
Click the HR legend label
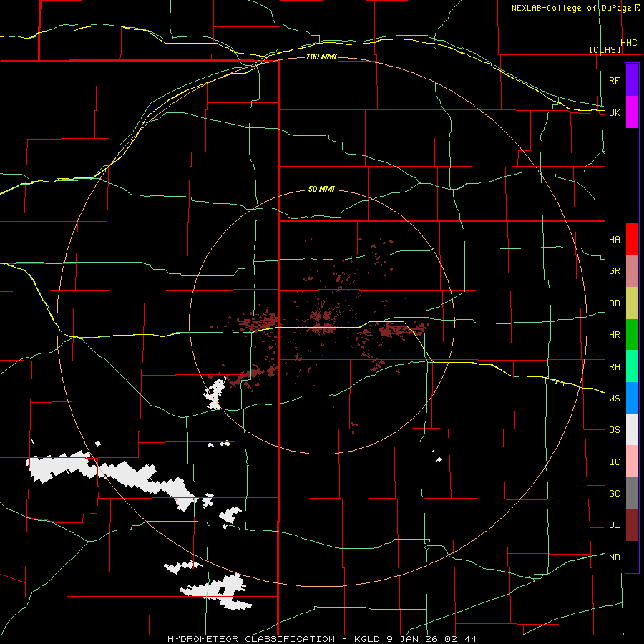(614, 335)
